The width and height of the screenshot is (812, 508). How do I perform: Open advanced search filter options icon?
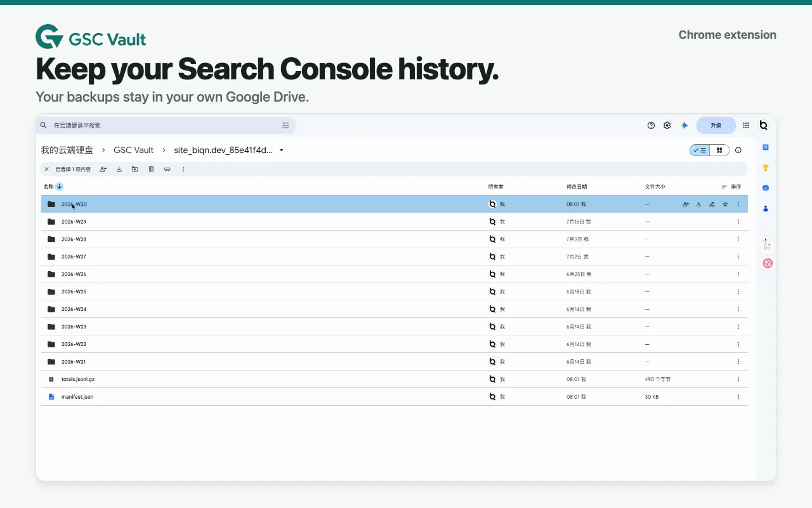(x=285, y=126)
